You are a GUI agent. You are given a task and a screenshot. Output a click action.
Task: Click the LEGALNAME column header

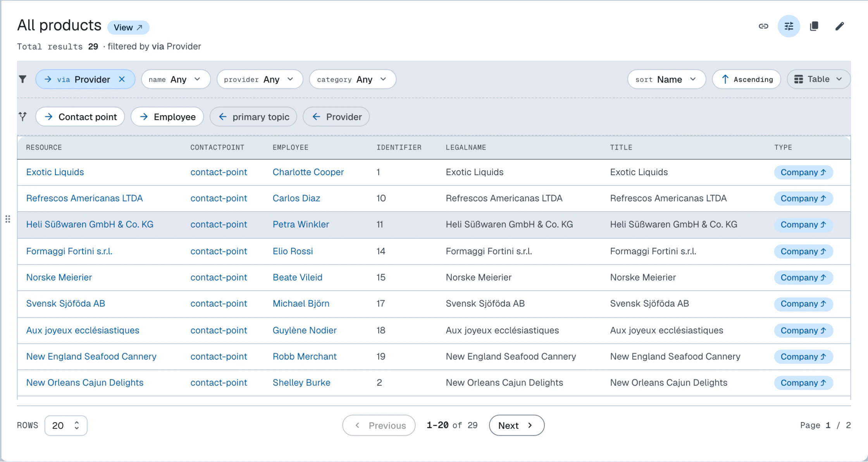466,147
